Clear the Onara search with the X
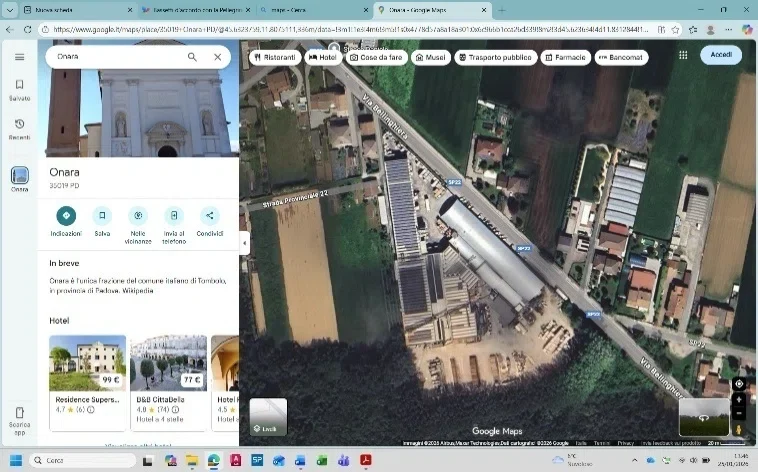The image size is (758, 472). pyautogui.click(x=218, y=57)
